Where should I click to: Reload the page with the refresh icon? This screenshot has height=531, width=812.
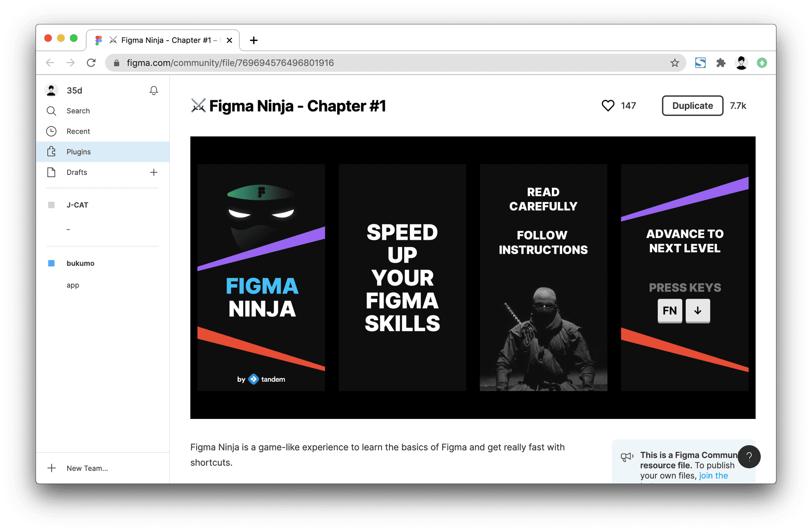91,63
